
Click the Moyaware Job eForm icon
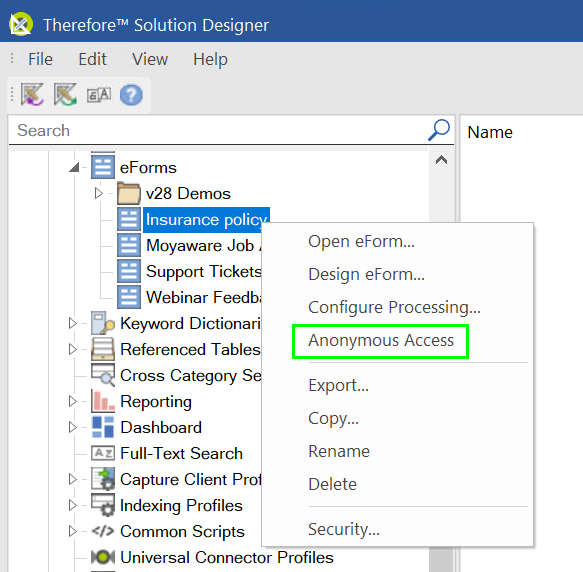pyautogui.click(x=129, y=245)
